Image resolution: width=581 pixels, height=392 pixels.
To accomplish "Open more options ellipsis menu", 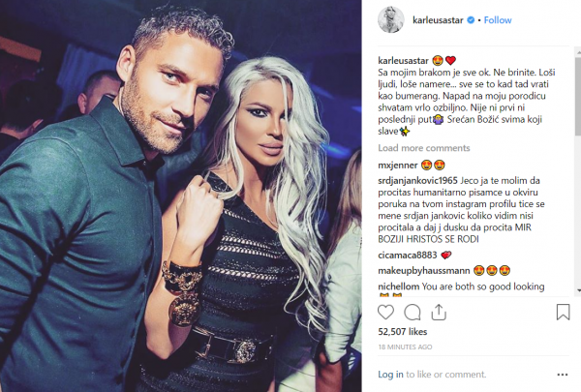I will 562,375.
